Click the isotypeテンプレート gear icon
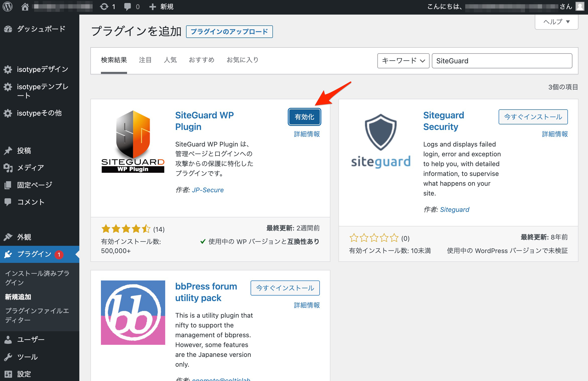 coord(8,87)
